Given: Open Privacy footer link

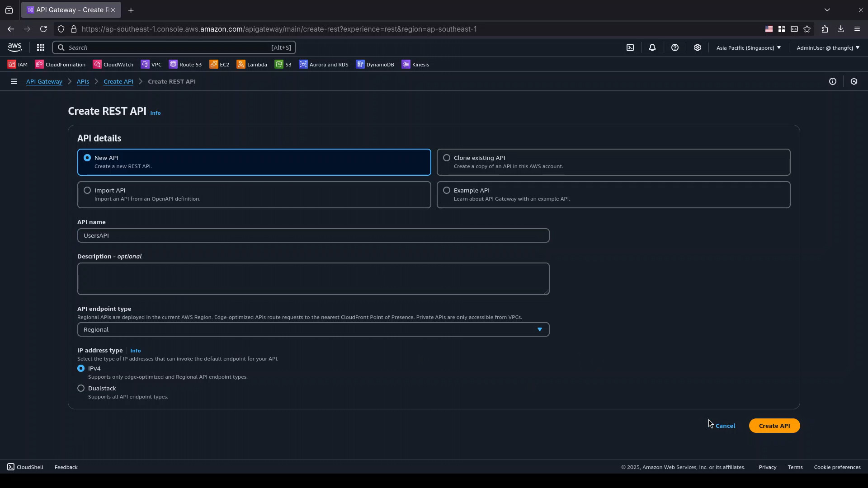Looking at the screenshot, I should pos(768,467).
